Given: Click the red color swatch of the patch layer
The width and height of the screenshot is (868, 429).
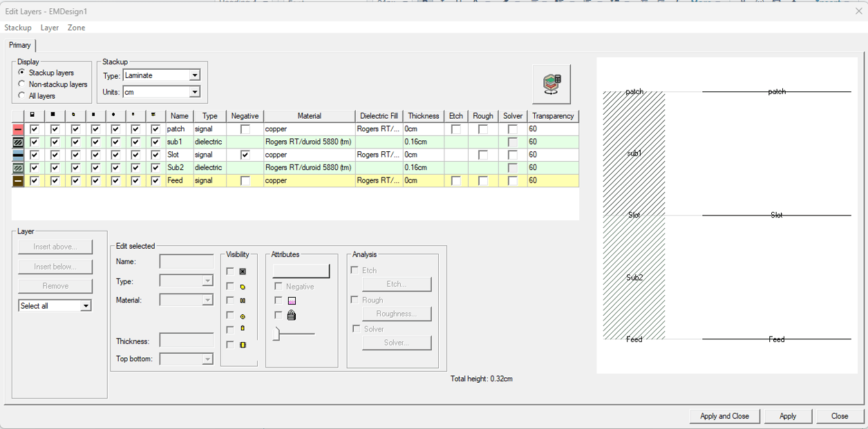Looking at the screenshot, I should point(19,128).
